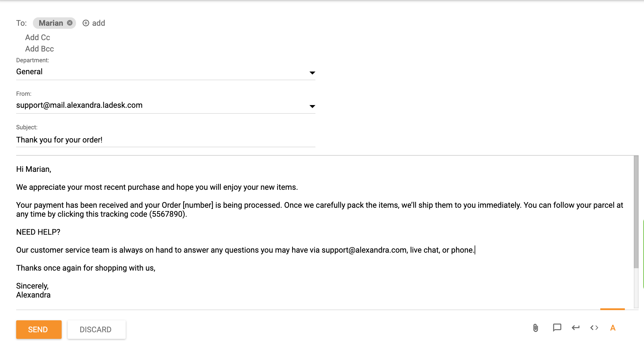
Task: Click the NEED HELP? line in message
Action: click(x=38, y=232)
